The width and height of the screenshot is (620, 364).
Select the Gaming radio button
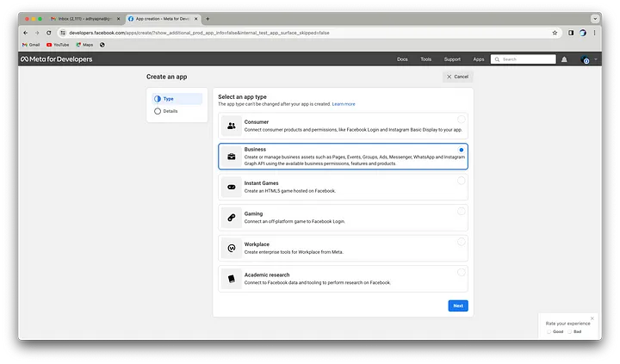tap(461, 211)
